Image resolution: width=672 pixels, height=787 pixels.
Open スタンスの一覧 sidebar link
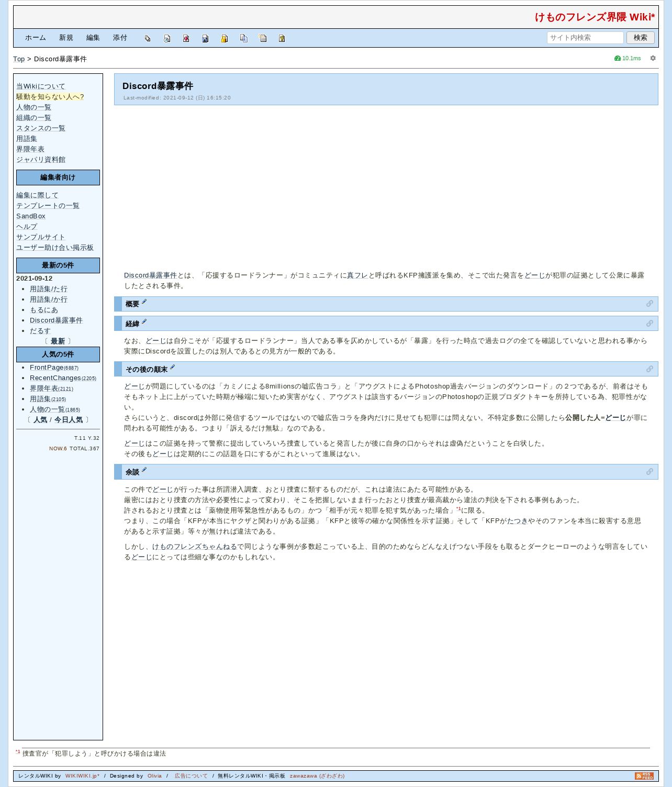pos(41,128)
